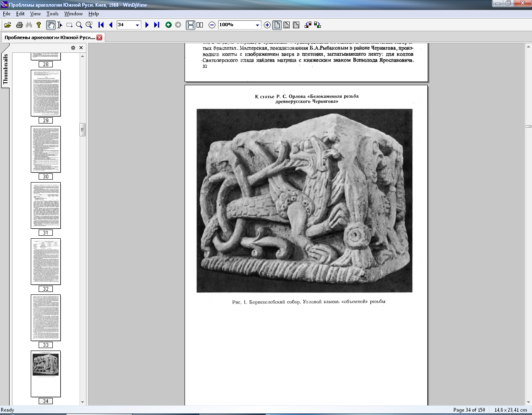This screenshot has width=532, height=415.
Task: Select page 32 thumbnail
Action: pos(46,262)
